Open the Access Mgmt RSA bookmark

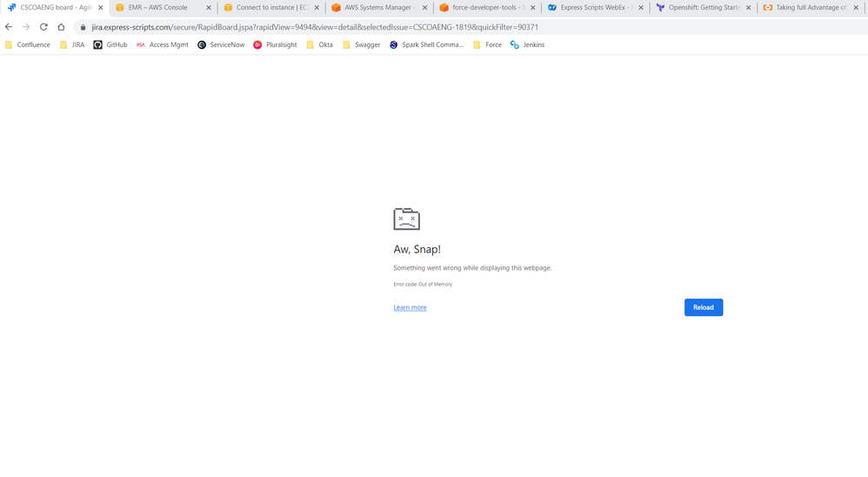click(162, 45)
